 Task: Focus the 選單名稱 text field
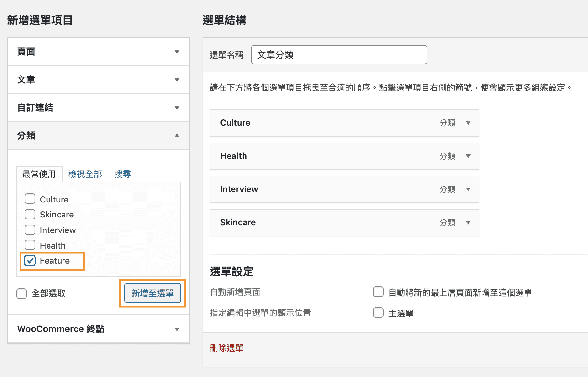pyautogui.click(x=339, y=55)
